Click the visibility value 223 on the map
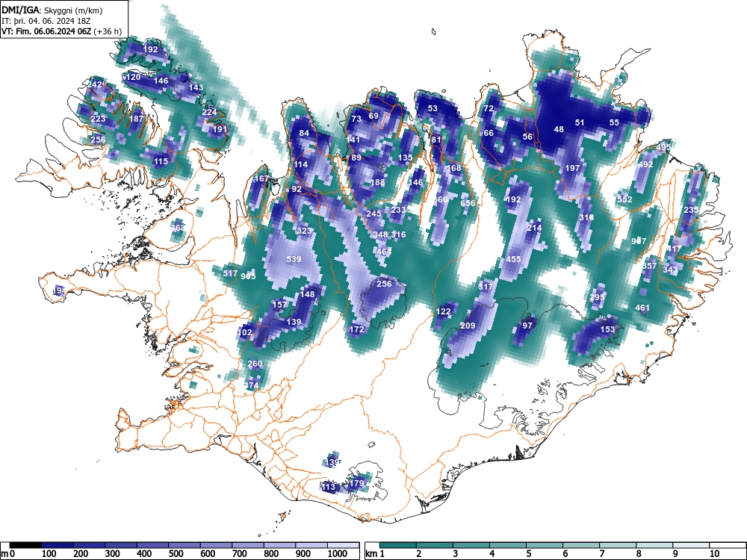Viewport: 747px width, 560px height. (98, 119)
